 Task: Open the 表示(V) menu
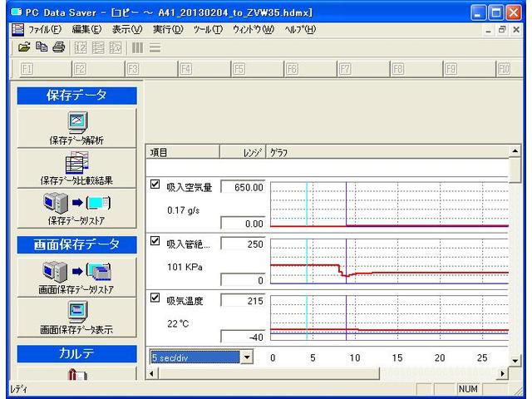[x=127, y=30]
